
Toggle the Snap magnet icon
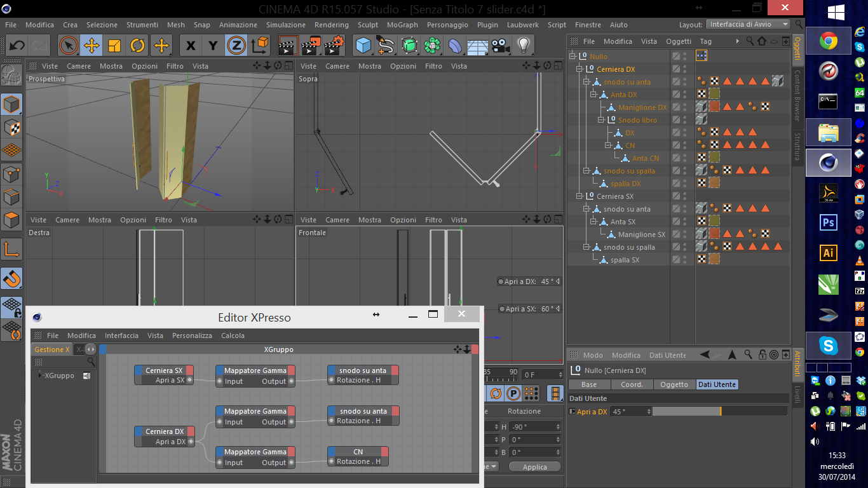[12, 278]
